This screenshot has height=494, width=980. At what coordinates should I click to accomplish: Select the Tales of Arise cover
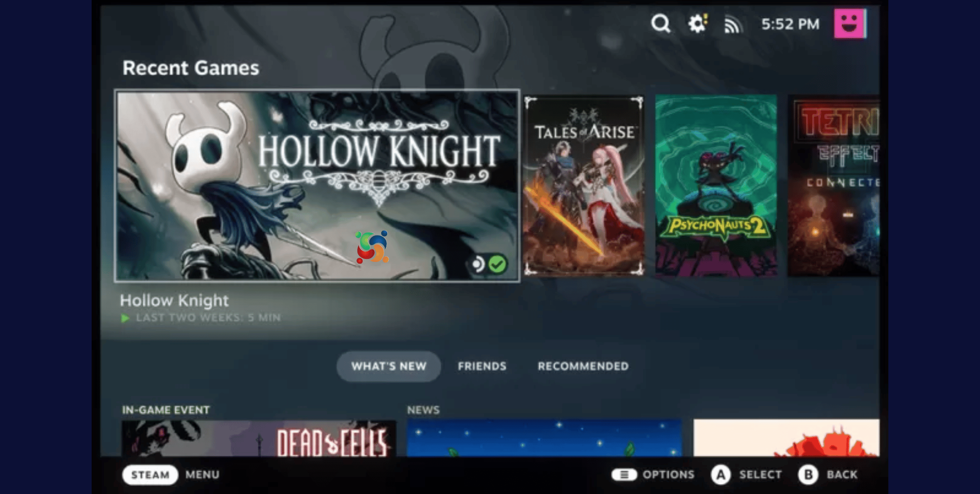pos(584,186)
